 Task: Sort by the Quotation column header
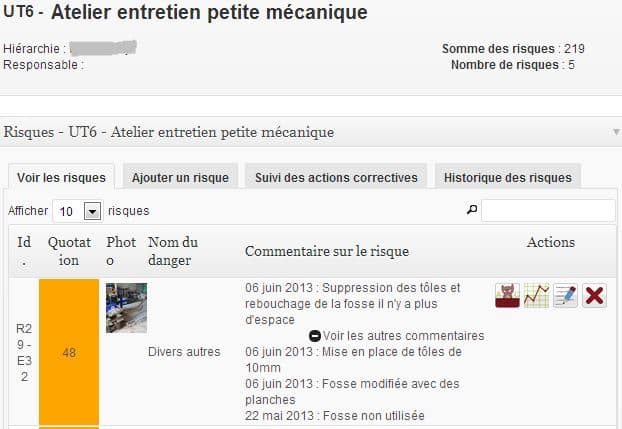click(69, 250)
